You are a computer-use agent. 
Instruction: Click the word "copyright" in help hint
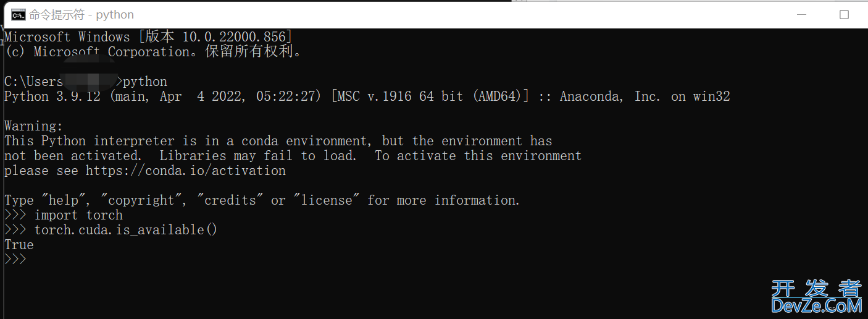coord(141,200)
